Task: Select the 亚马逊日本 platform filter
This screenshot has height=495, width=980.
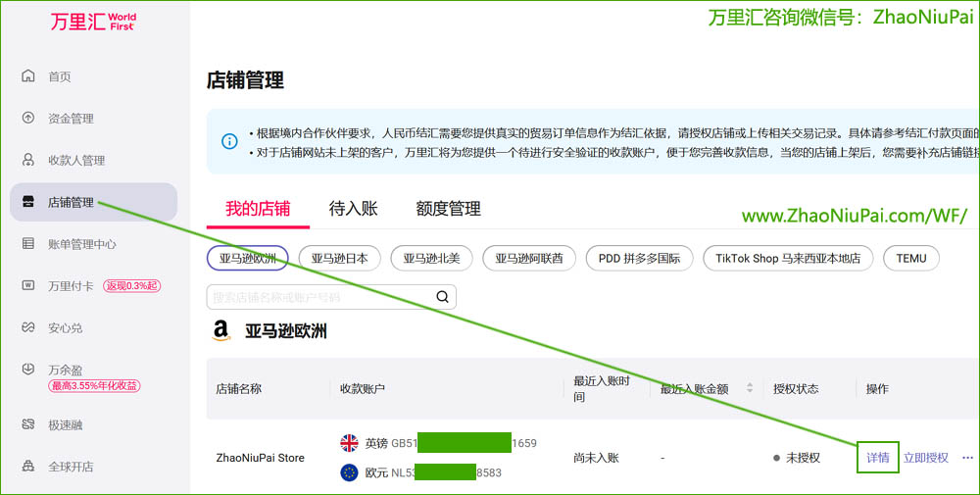Action: click(x=339, y=258)
